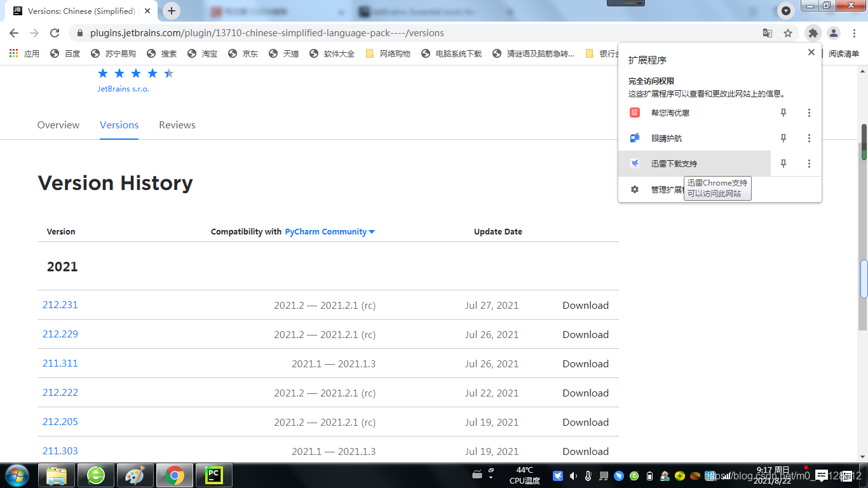
Task: Switch to the Reviews tab
Action: [177, 125]
